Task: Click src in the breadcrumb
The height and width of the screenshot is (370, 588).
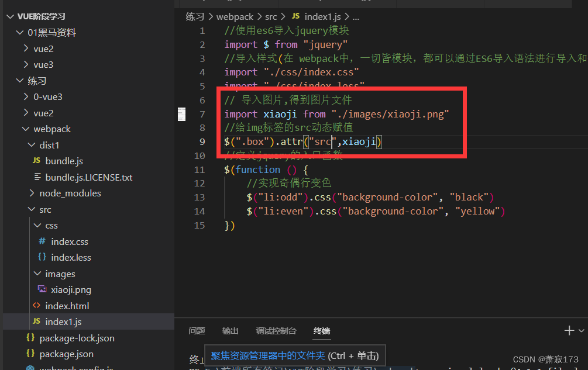Action: point(271,17)
